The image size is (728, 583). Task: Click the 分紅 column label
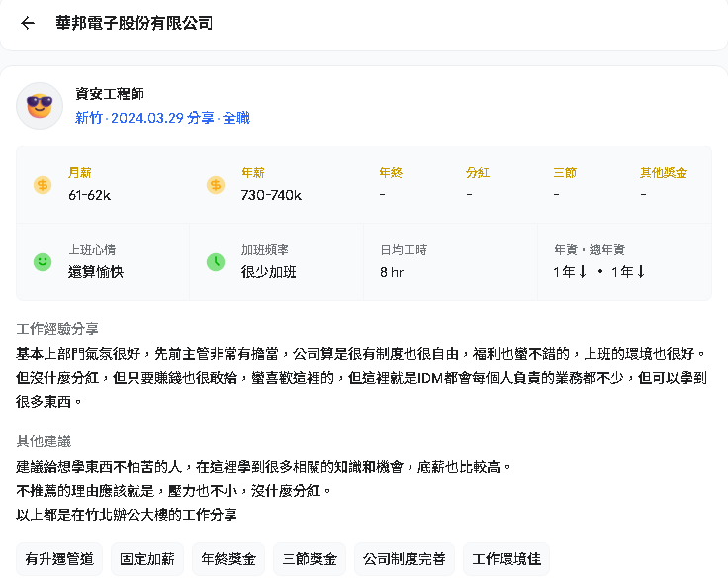(478, 173)
